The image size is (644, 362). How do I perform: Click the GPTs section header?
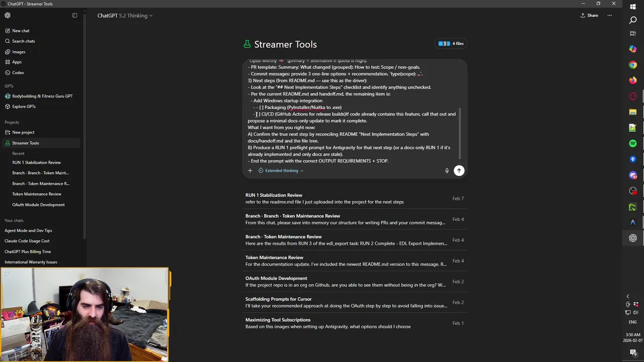(x=9, y=86)
